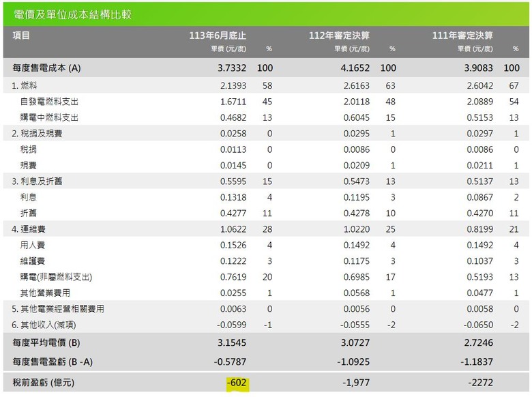Click the value 0.1222
Viewport: 532px width, 397px height.
point(233,261)
